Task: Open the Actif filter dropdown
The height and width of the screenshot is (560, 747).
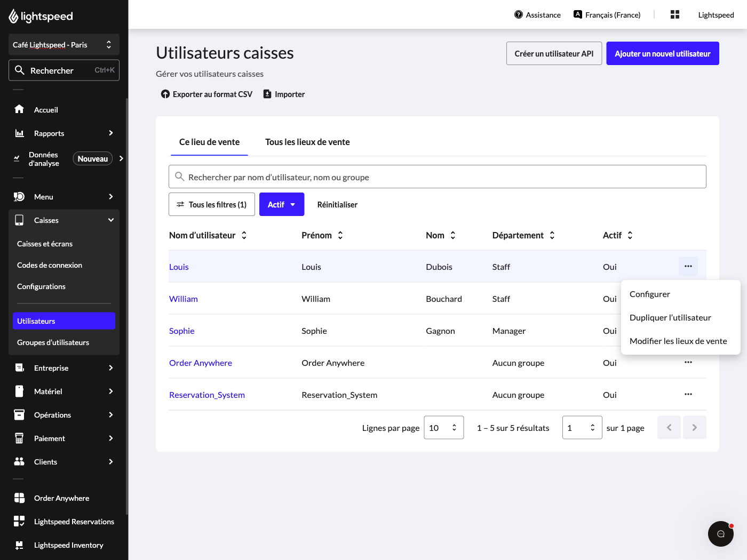Action: (282, 204)
